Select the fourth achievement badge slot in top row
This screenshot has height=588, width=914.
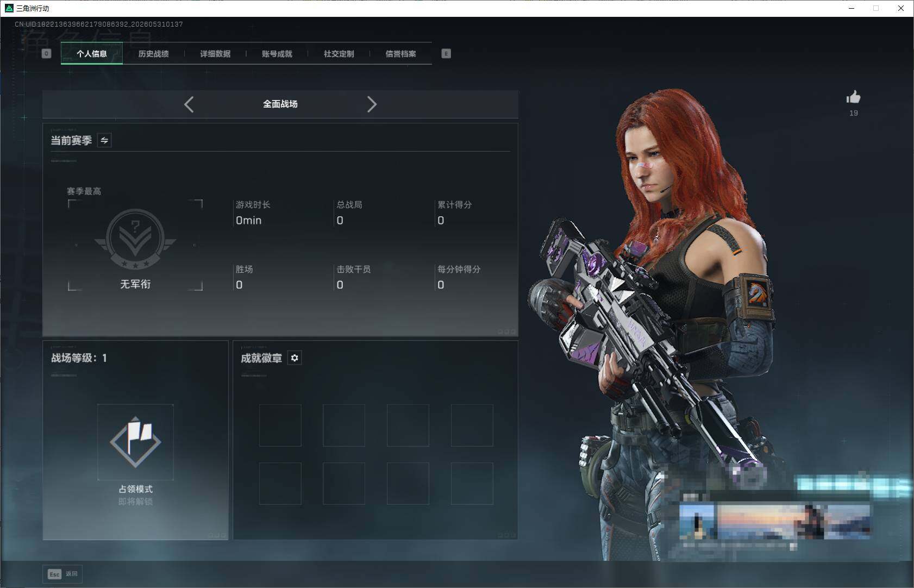click(x=472, y=426)
